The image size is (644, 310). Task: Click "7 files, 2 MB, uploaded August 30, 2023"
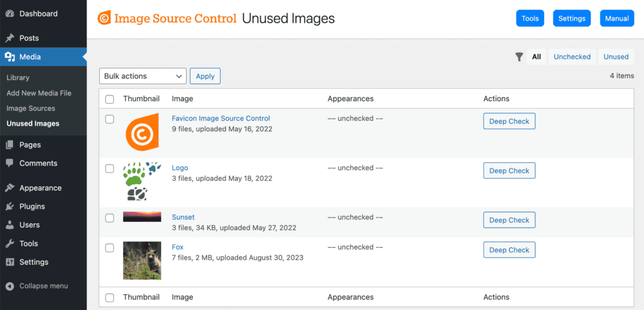point(237,258)
